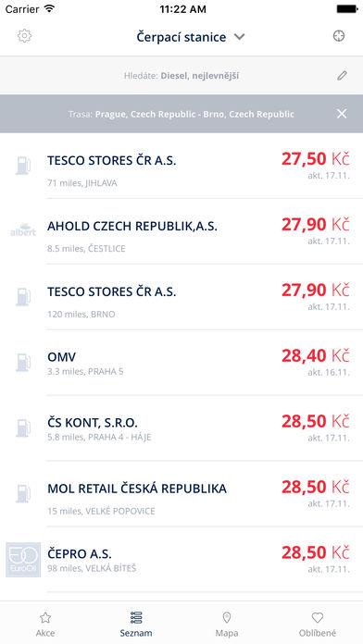Open MOL Retail Česká Republika entry
Image resolution: width=363 pixels, height=644 pixels.
click(x=181, y=494)
